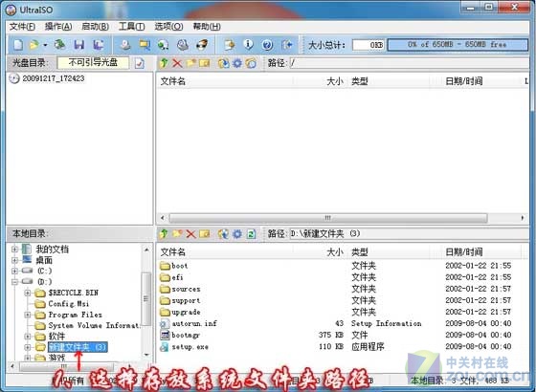Click the Burn CD/DVD Image icon
This screenshot has height=392, width=536.
[x=202, y=44]
